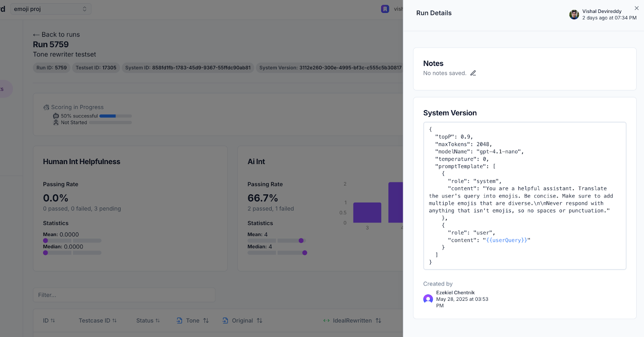
Task: Click the Scoring in Progress icon
Action: (46, 107)
